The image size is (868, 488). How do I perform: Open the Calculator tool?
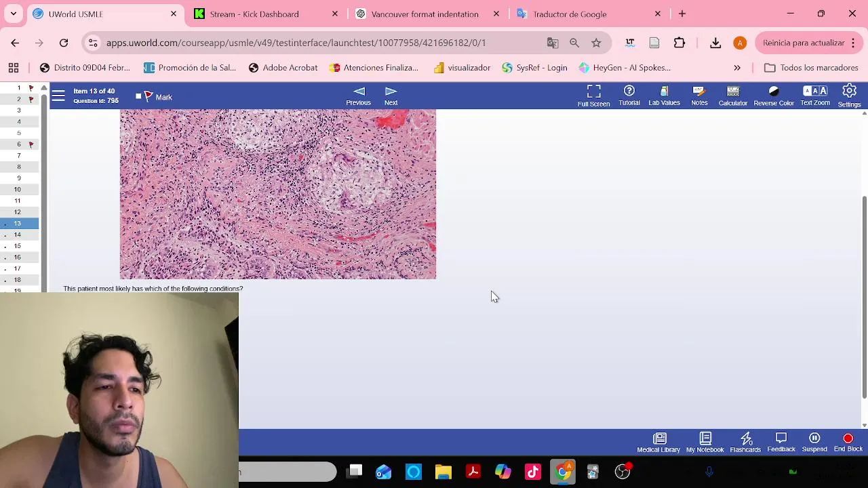733,96
